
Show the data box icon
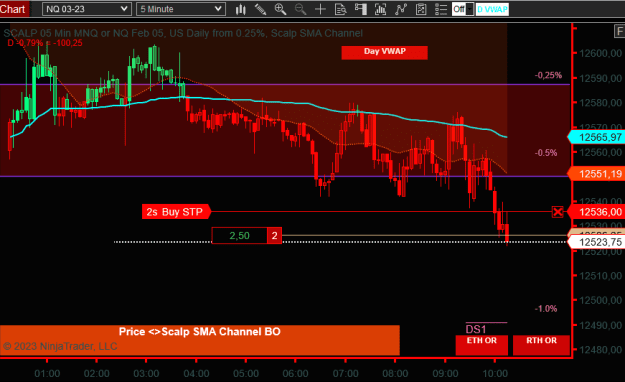(x=340, y=9)
